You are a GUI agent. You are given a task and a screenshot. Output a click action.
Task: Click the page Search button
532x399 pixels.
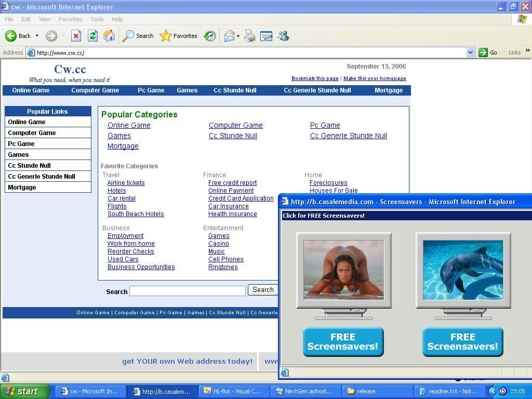click(263, 290)
